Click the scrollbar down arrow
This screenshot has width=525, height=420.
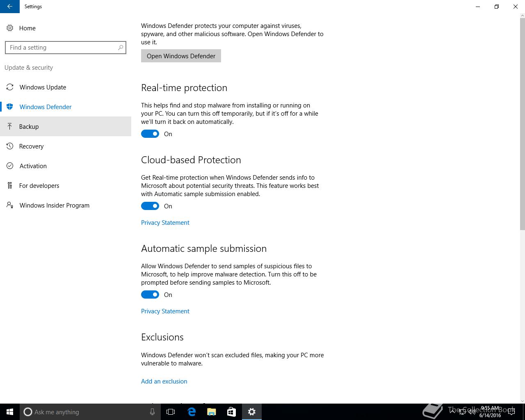click(522, 400)
